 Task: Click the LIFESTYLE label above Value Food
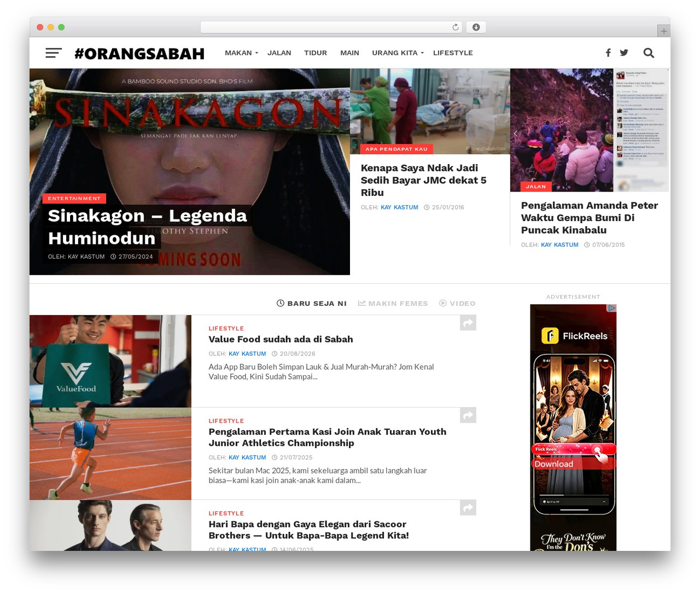pyautogui.click(x=226, y=329)
